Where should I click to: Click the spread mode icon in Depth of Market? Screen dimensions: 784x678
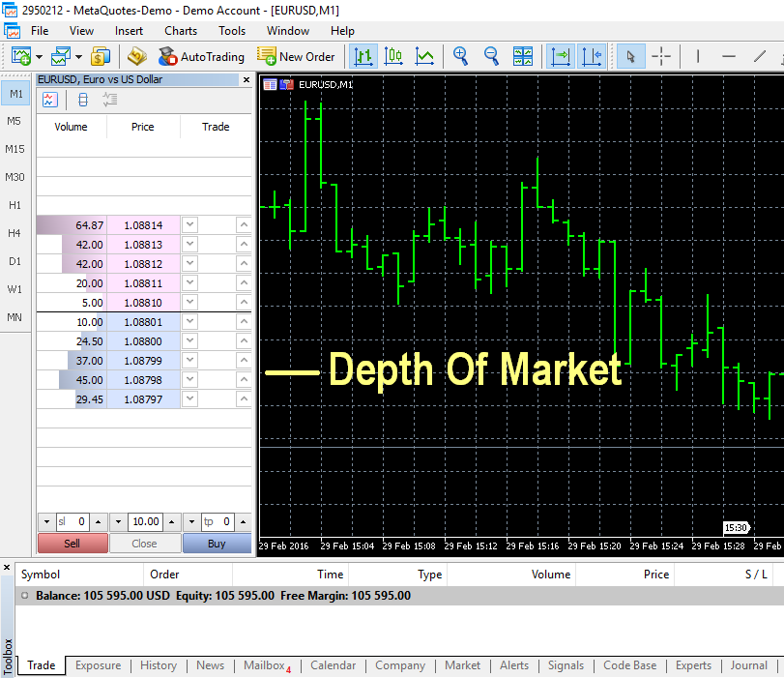pyautogui.click(x=83, y=100)
